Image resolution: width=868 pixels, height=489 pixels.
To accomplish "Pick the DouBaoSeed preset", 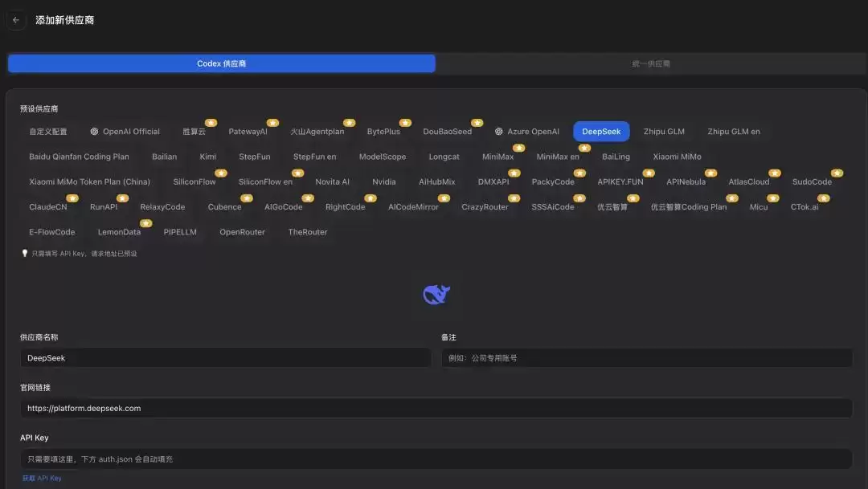I will [x=448, y=132].
